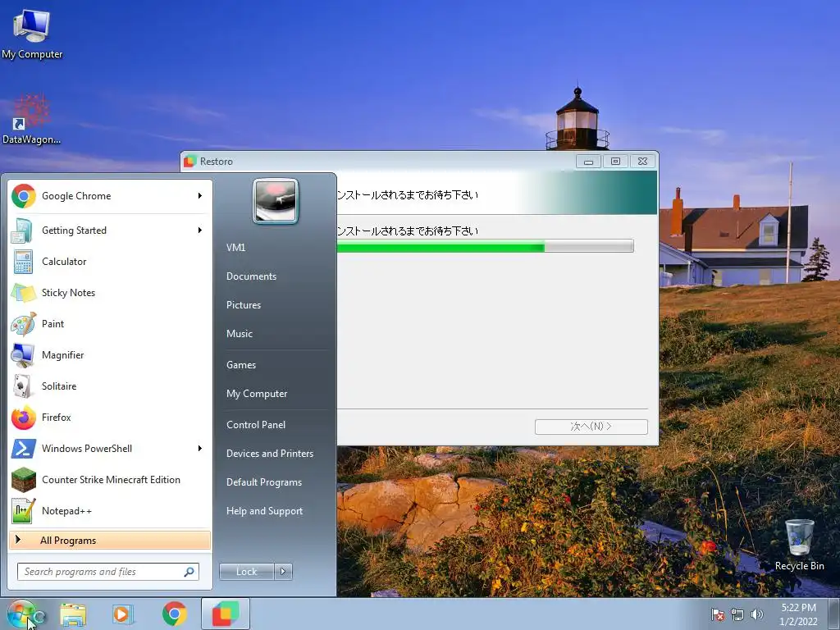Open shutdown options arrow beside Lock
The width and height of the screenshot is (840, 630).
click(x=283, y=572)
